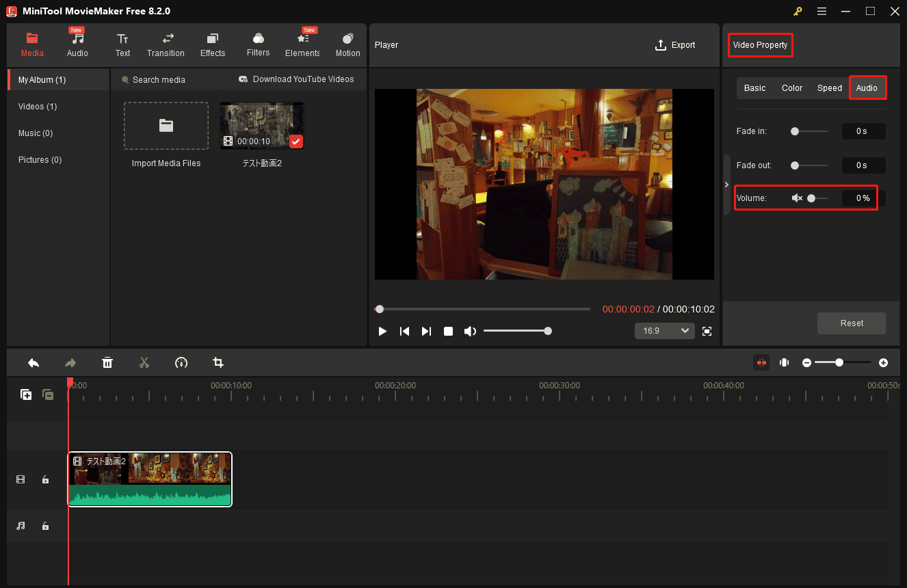
Task: Zoom out the timeline
Action: (806, 362)
